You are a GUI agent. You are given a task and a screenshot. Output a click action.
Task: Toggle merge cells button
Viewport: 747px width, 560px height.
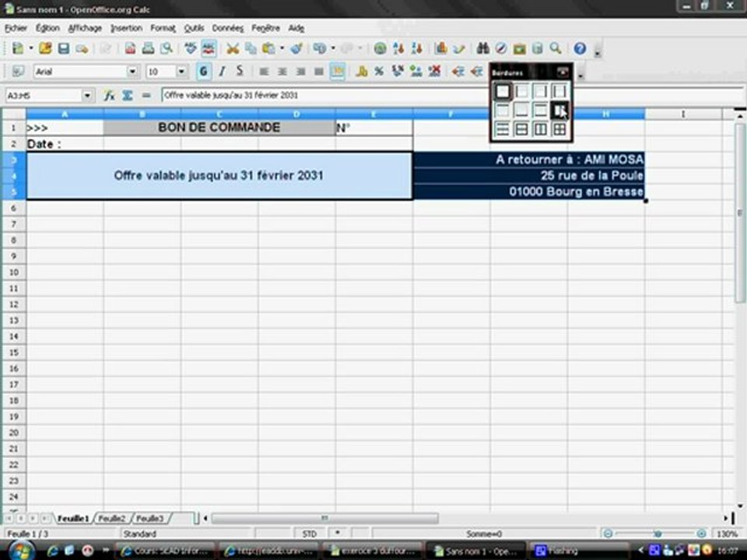(x=337, y=72)
